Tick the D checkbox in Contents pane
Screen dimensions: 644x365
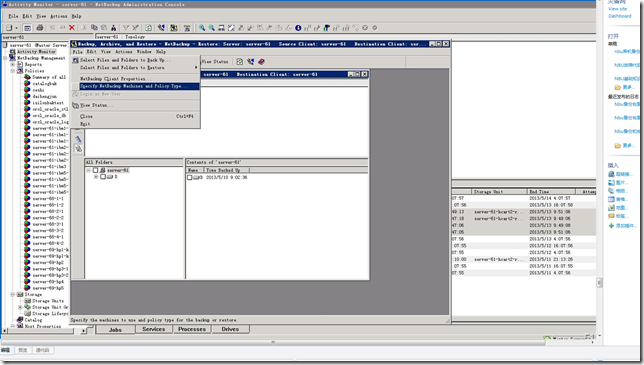190,177
